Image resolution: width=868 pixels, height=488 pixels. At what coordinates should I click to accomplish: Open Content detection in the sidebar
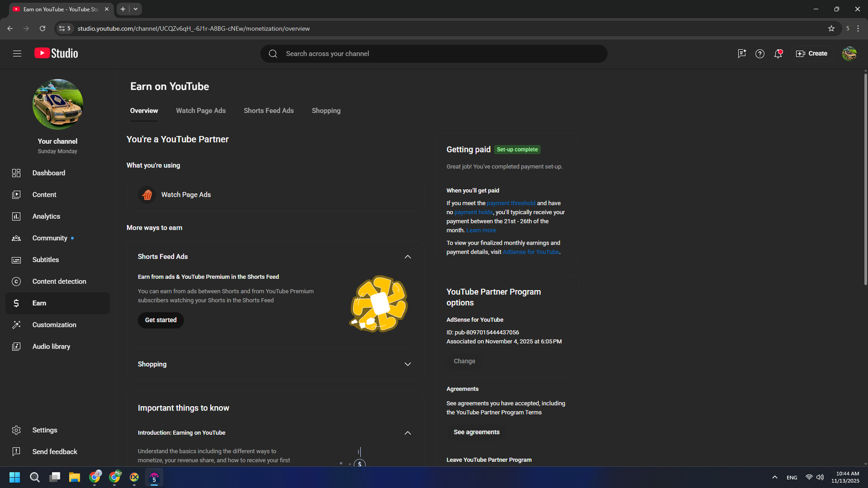click(x=58, y=281)
